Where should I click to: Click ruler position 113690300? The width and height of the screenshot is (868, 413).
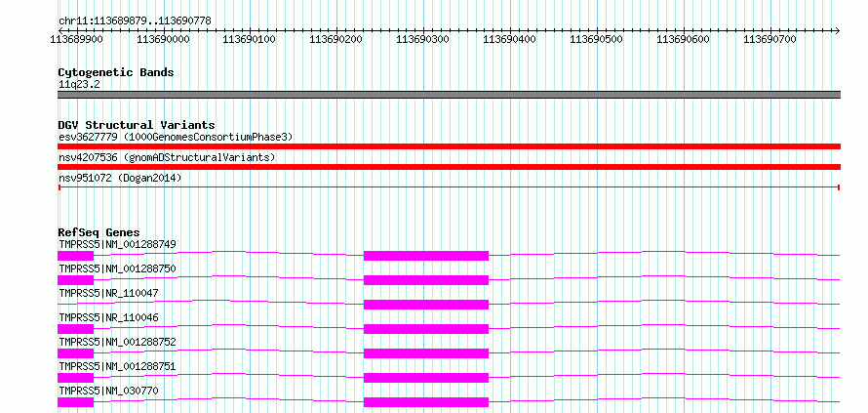click(423, 39)
